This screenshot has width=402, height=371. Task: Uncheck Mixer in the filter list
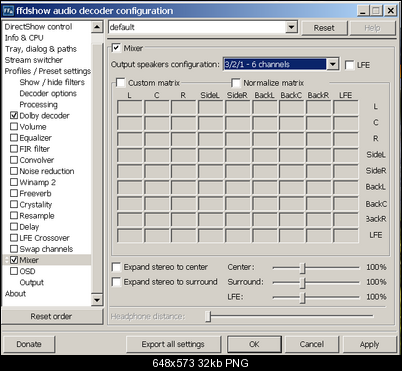coord(14,260)
